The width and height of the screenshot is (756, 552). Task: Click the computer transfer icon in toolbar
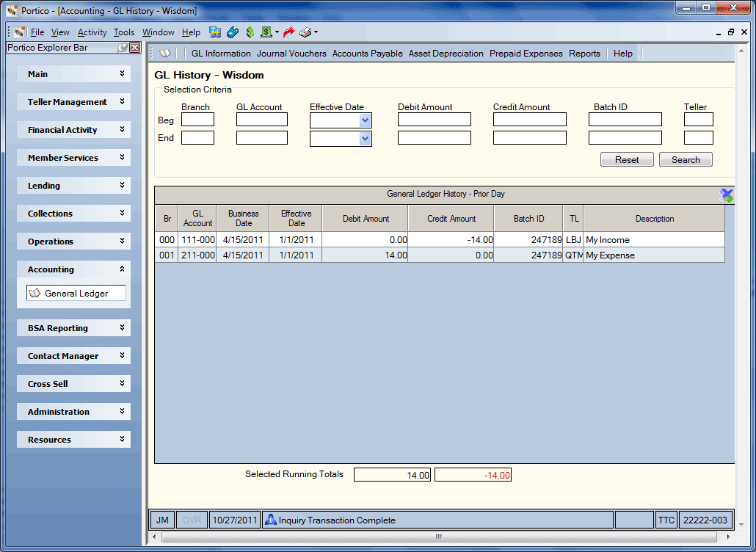coord(215,32)
